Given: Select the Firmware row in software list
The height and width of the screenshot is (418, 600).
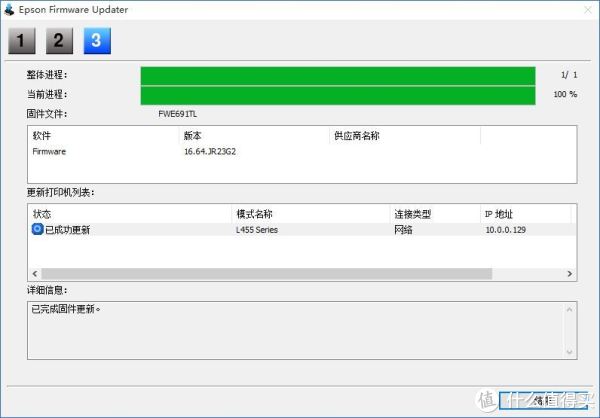Looking at the screenshot, I should pos(302,152).
